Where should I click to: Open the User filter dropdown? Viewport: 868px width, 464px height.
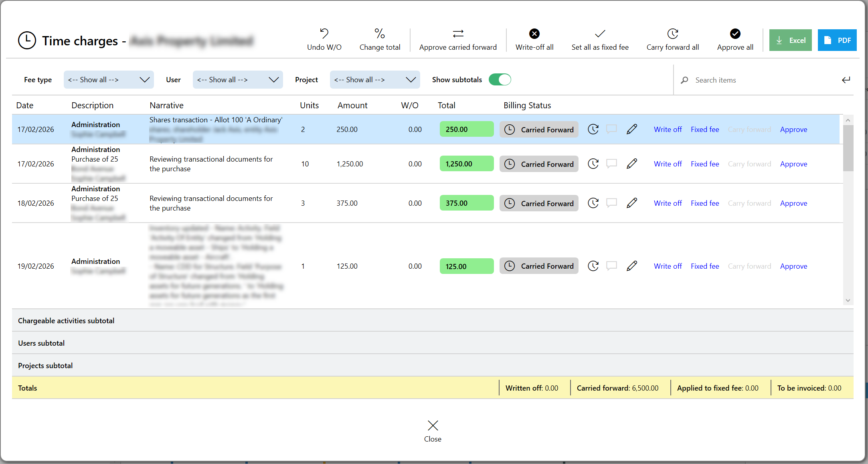point(238,79)
